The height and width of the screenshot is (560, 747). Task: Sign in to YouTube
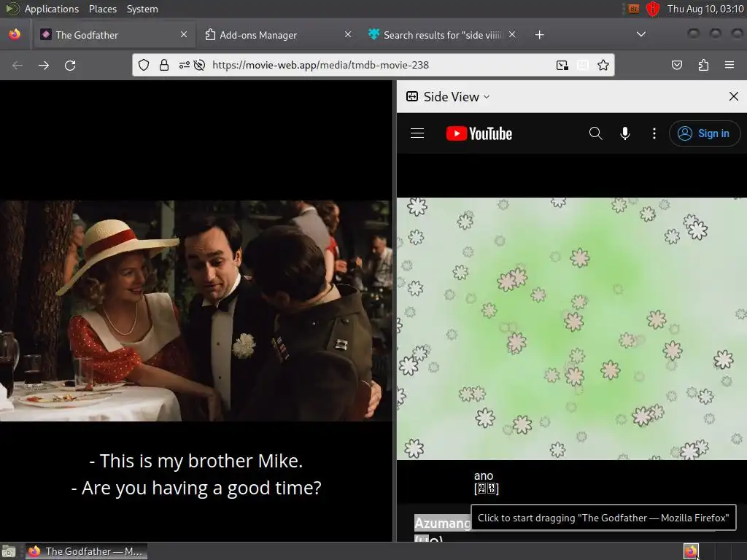[x=704, y=133]
